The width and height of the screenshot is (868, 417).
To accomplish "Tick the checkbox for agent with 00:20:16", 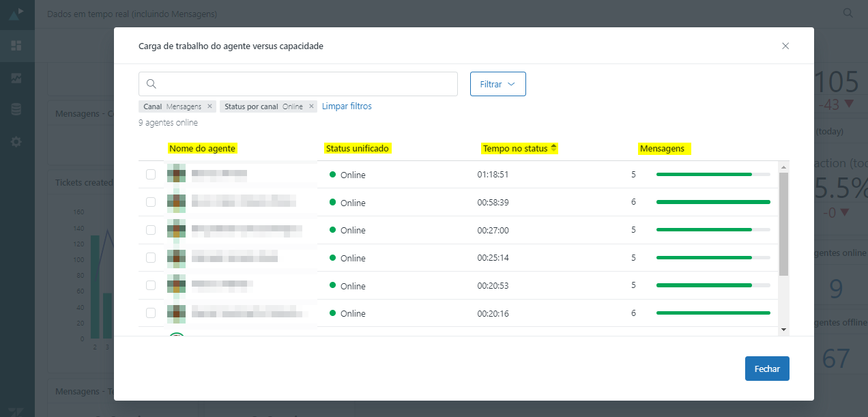I will tap(151, 313).
